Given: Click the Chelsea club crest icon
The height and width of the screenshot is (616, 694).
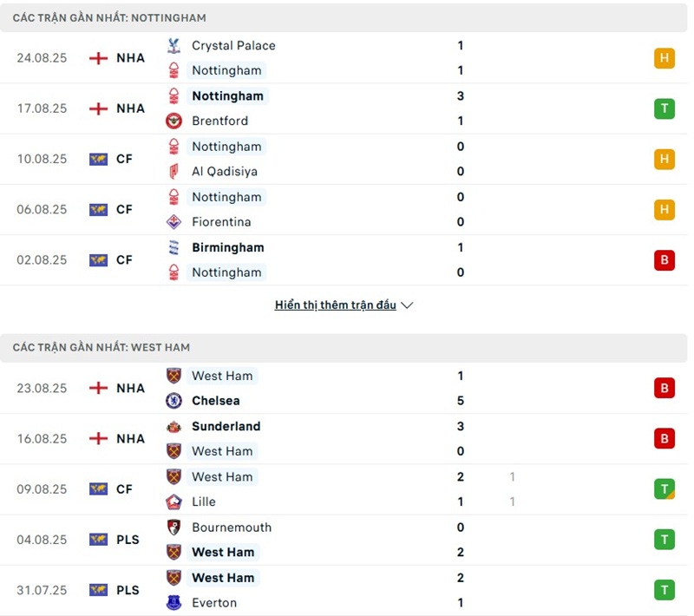Looking at the screenshot, I should (173, 401).
